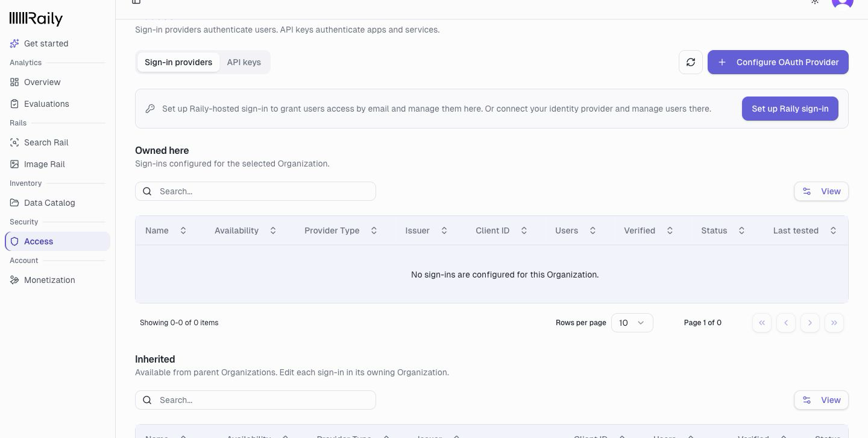Image resolution: width=868 pixels, height=438 pixels.
Task: Click Configure OAuth Provider button
Action: [x=778, y=62]
